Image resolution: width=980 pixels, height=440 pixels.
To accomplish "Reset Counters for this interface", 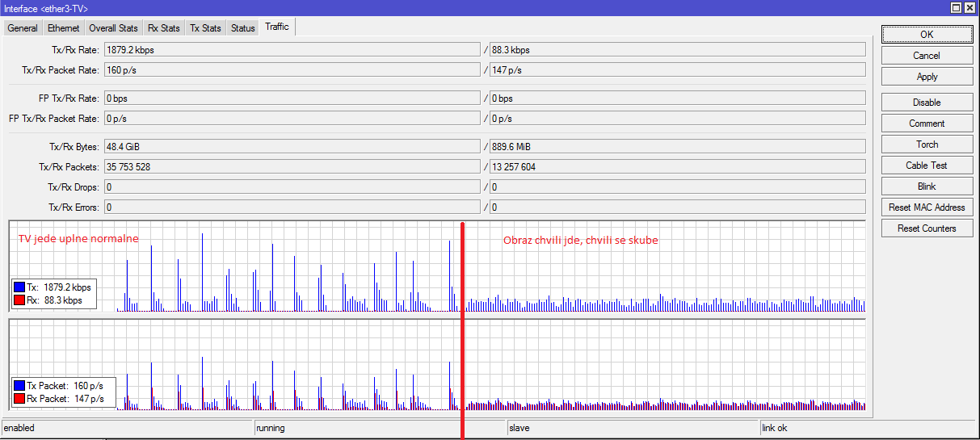I will tap(927, 228).
